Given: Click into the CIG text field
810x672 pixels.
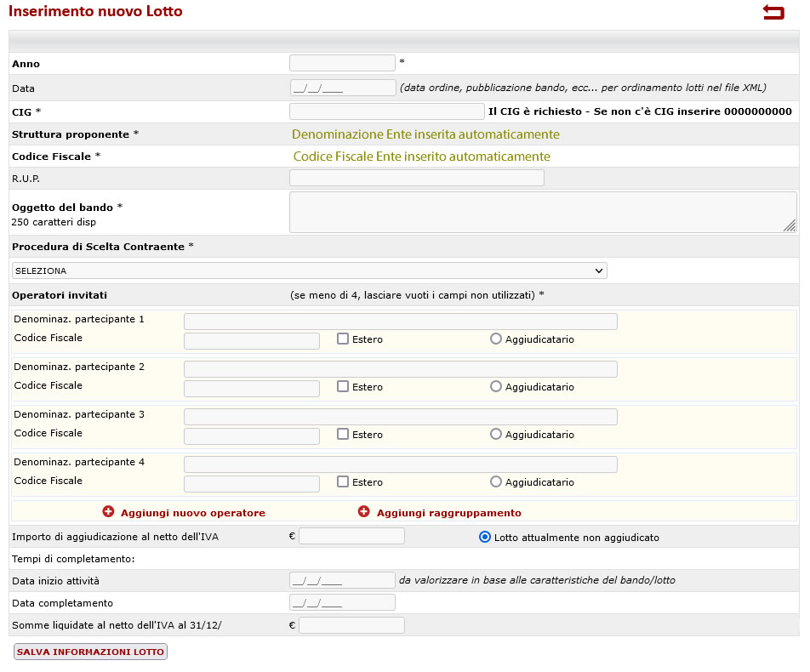Looking at the screenshot, I should [386, 111].
